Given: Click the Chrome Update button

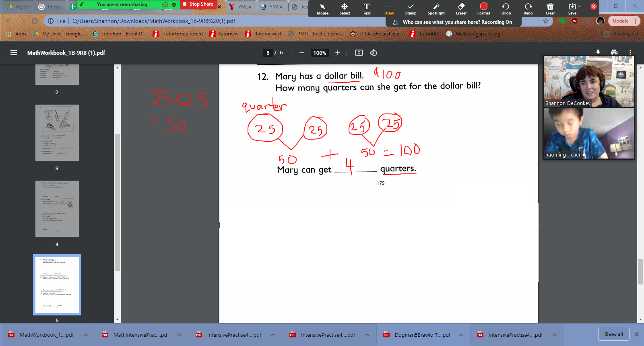Looking at the screenshot, I should pyautogui.click(x=624, y=21).
